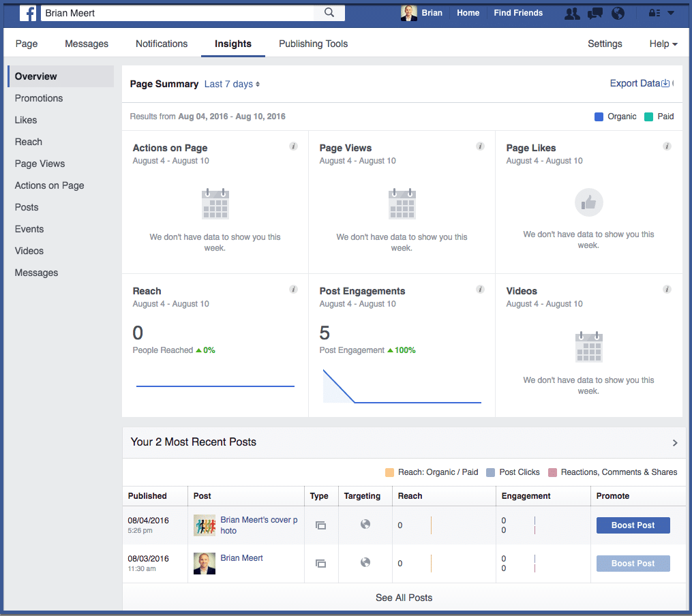Open Videos in the sidebar
This screenshot has height=616, width=692.
pos(29,251)
